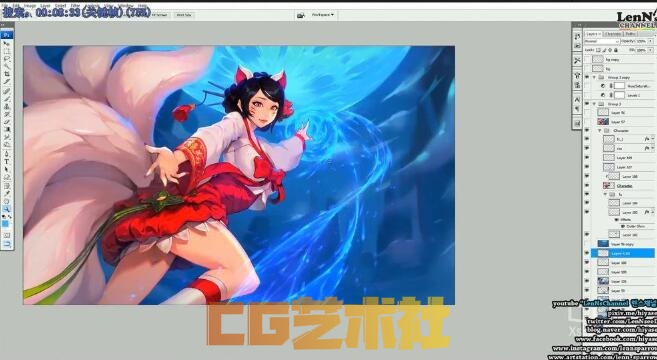Select the Lasso tool

pyautogui.click(x=7, y=59)
